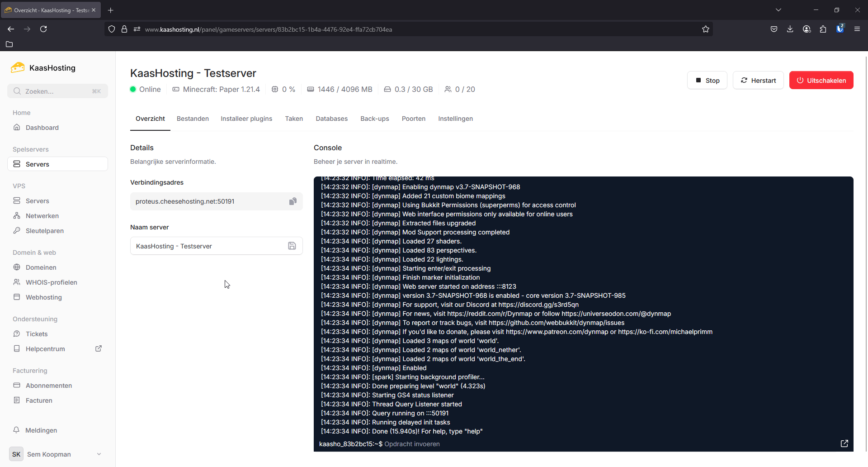868x467 pixels.
Task: Close the Overzicht KaasHosting tab
Action: click(94, 10)
